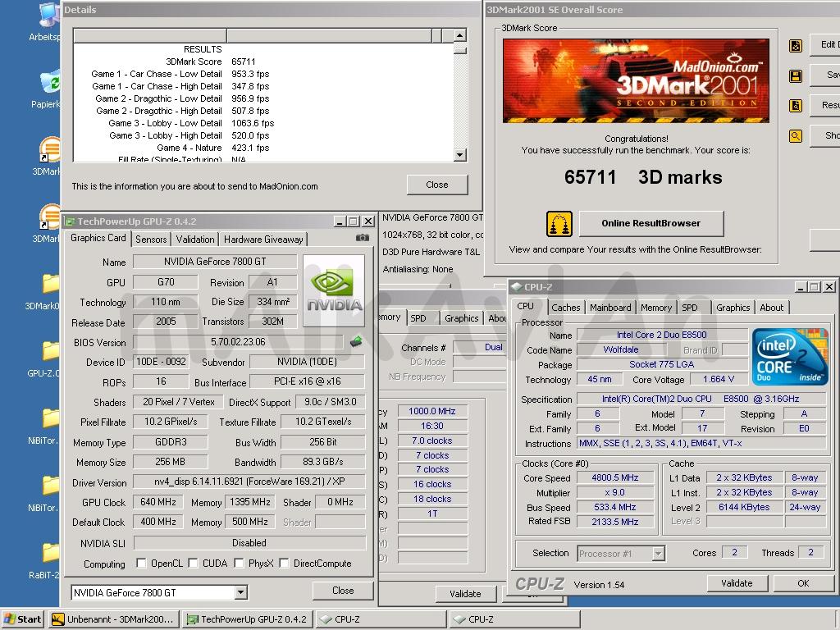Click the GPU Name field NVIDIA GeForce 7800 GT
Viewport: 840px width, 630px height.
tap(215, 262)
